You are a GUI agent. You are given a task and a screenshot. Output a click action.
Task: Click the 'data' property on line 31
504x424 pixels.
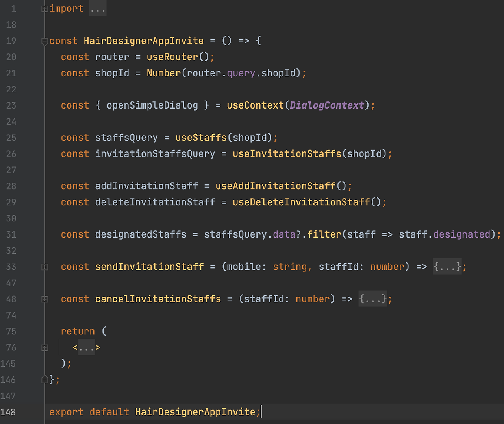point(284,234)
